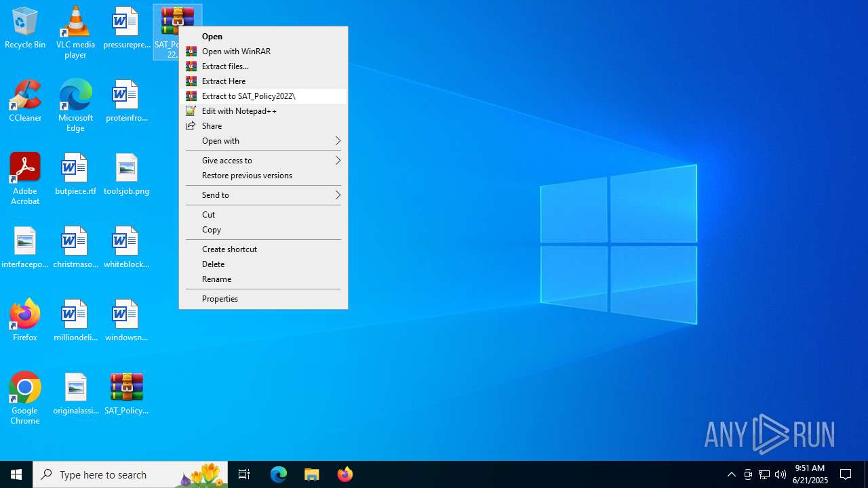Expand the Open with submenu
The image size is (868, 488).
click(x=263, y=141)
